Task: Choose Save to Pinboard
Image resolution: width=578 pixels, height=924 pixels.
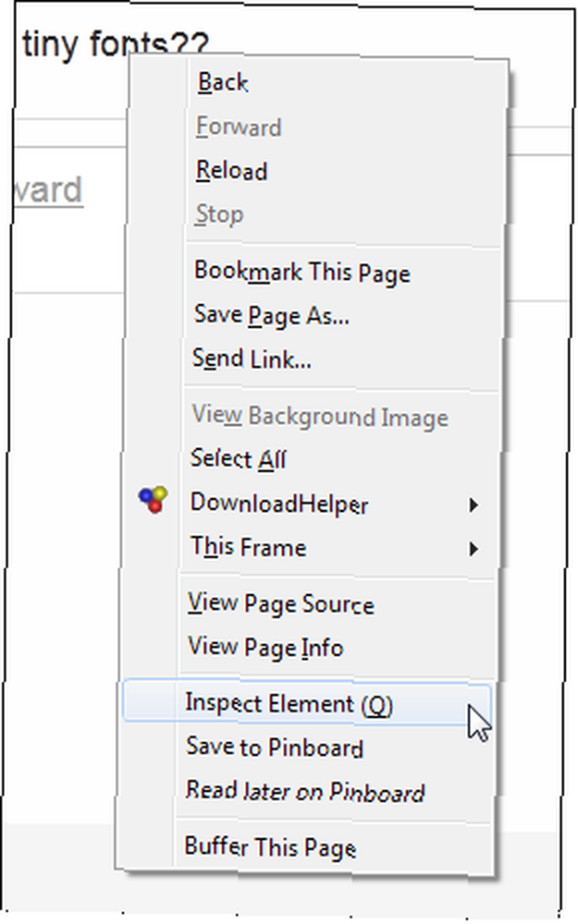Action: pos(275,748)
